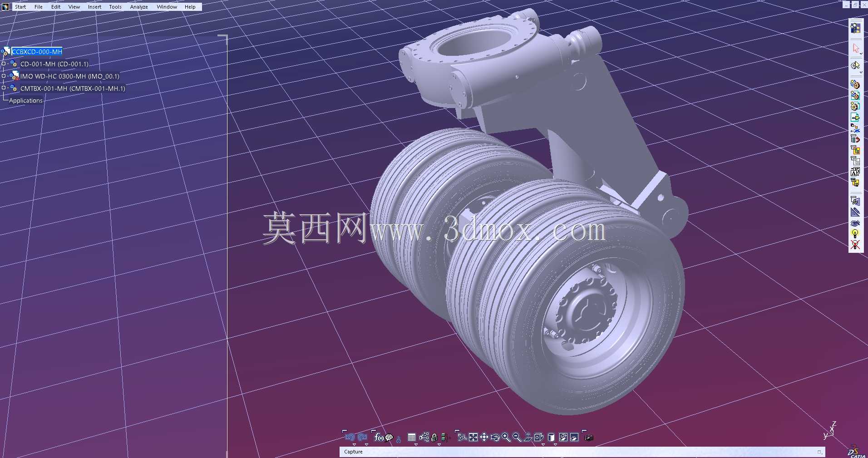
Task: Expand the CD-001-MH tree node
Action: pos(4,64)
